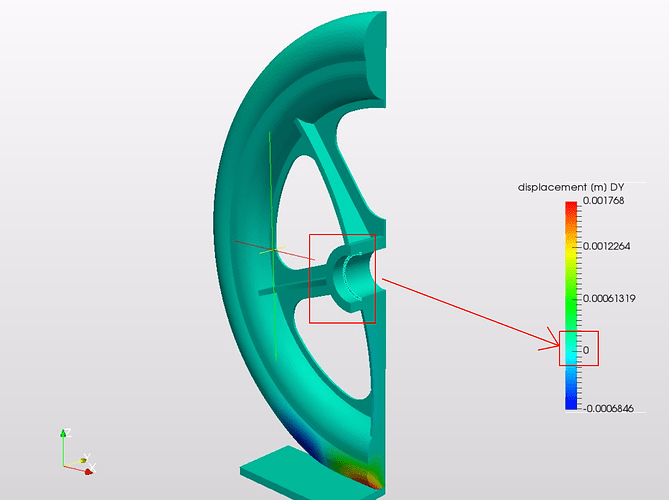The image size is (669, 500).
Task: Click the vertical green axis line on wheel
Action: point(273,246)
